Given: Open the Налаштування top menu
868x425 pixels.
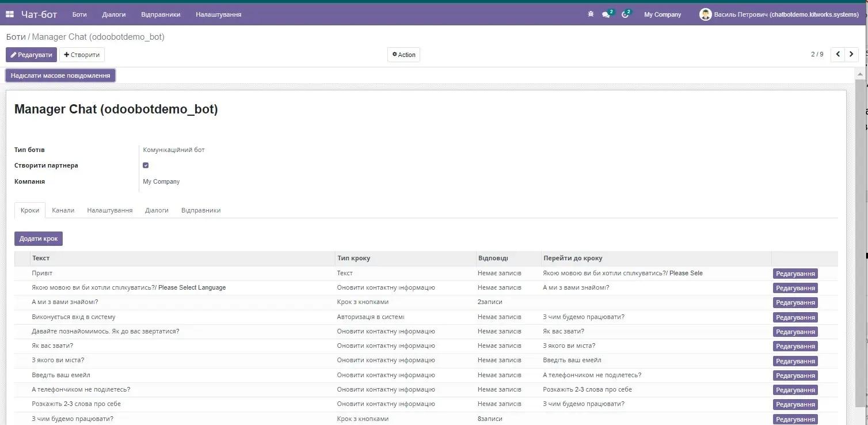Looking at the screenshot, I should [x=218, y=14].
